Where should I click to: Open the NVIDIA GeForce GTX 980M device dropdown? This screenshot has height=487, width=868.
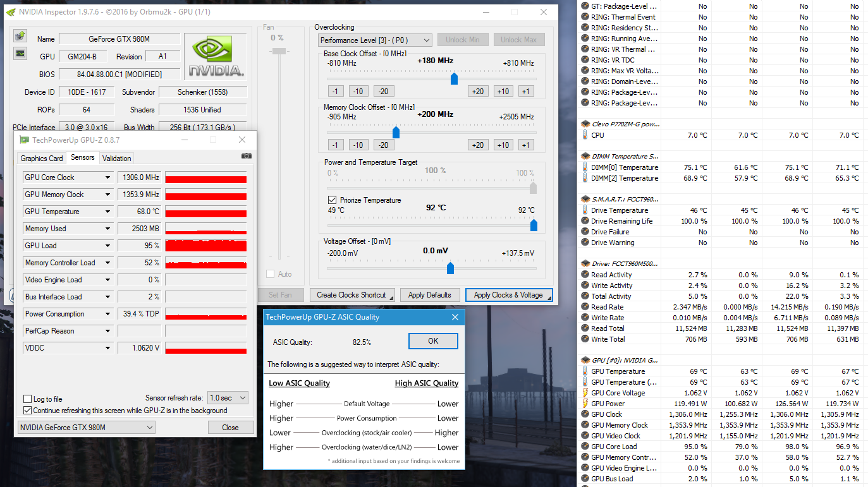click(x=86, y=428)
